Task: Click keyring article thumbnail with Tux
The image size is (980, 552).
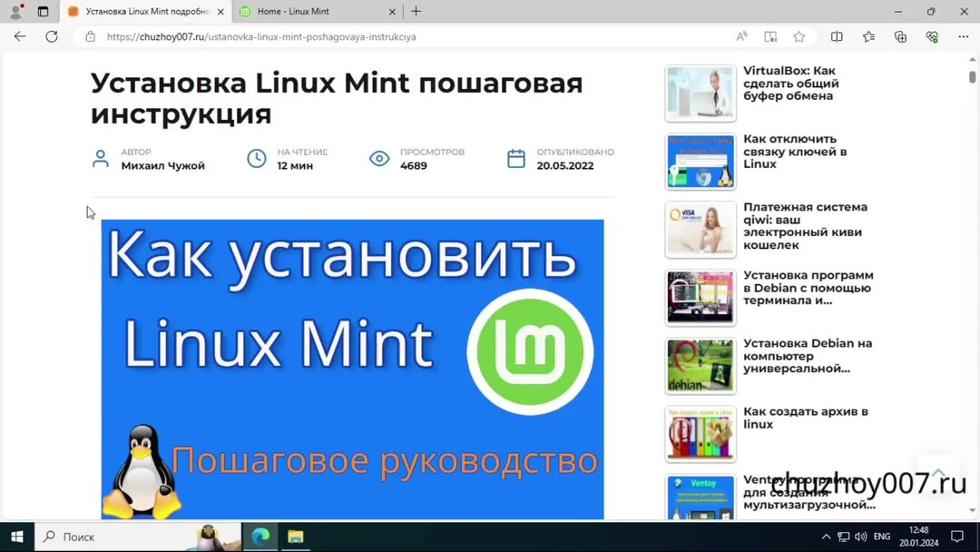Action: [x=701, y=162]
